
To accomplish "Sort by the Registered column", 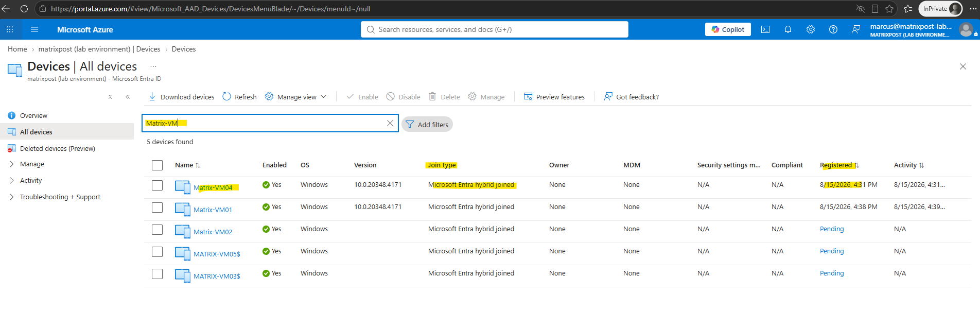I will [839, 165].
